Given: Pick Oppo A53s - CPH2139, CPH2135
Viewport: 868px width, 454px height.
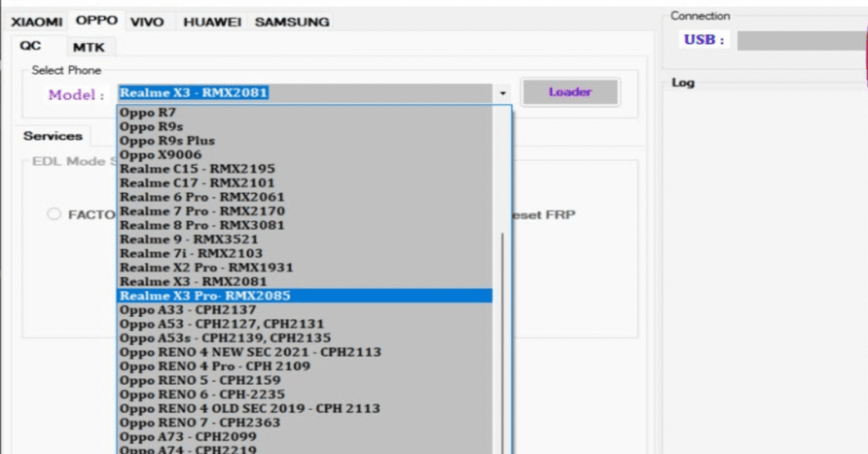Looking at the screenshot, I should (305, 338).
